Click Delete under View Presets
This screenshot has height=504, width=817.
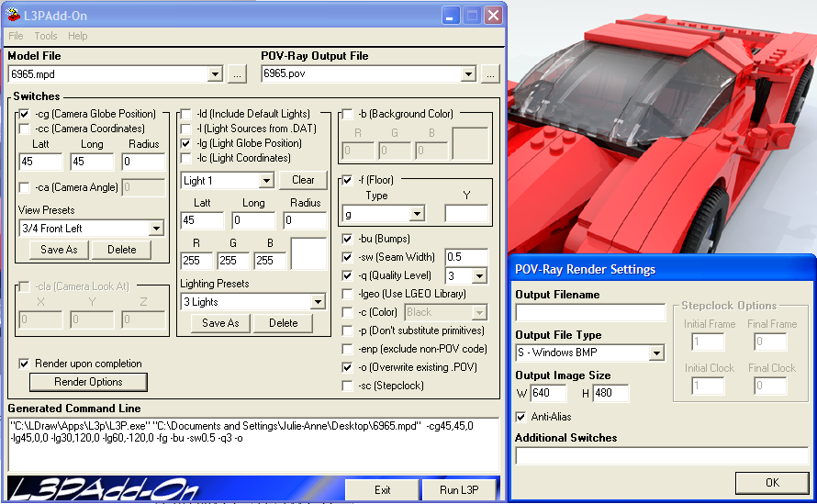point(121,250)
